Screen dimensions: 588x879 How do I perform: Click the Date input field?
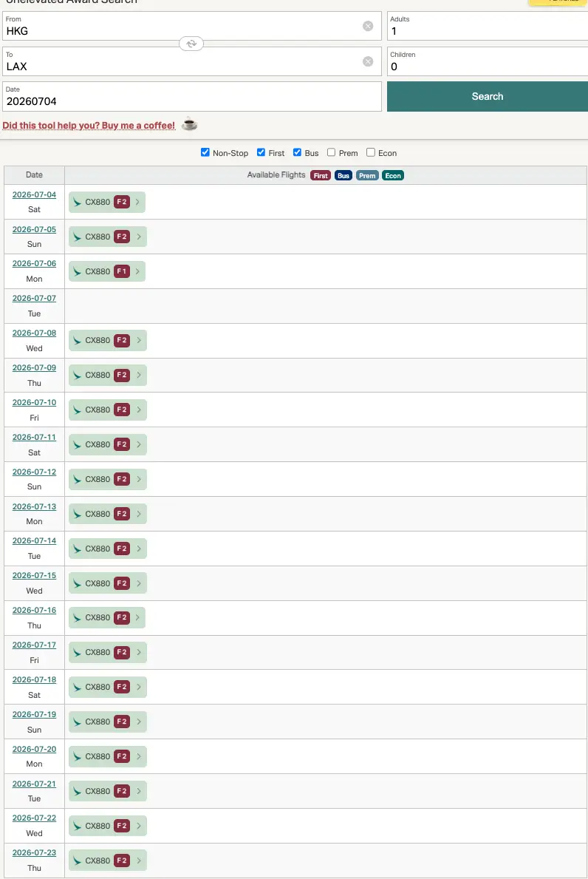[192, 101]
